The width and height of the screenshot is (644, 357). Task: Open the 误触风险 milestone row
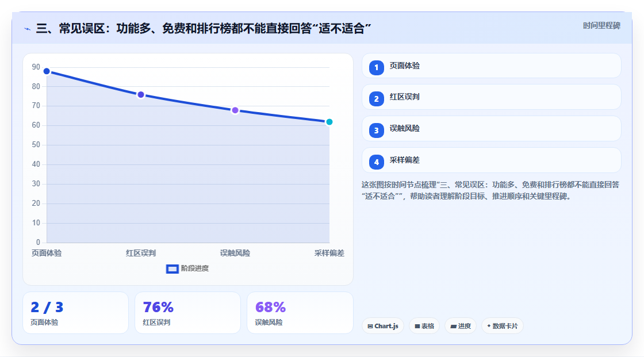[x=491, y=129]
